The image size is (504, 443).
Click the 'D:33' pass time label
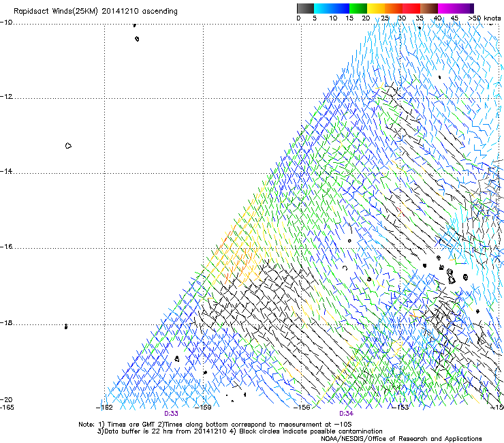(171, 414)
